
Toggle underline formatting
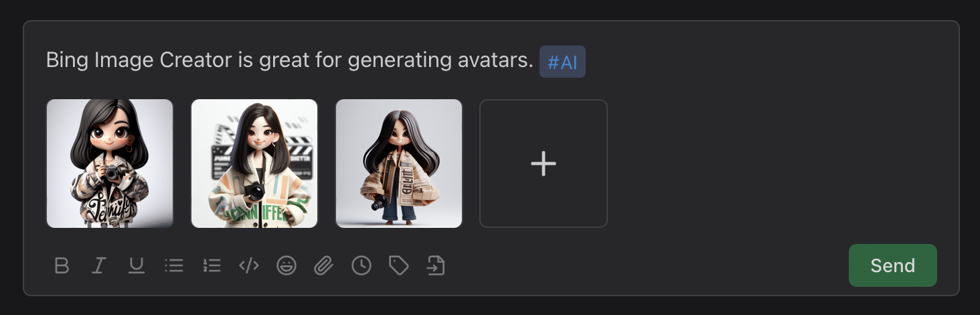pos(137,266)
